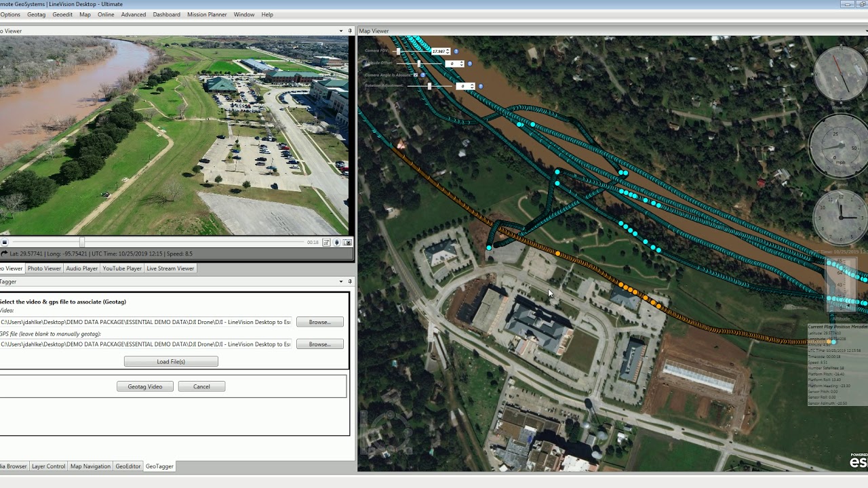Open the Advanced menu
868x488 pixels.
[134, 14]
